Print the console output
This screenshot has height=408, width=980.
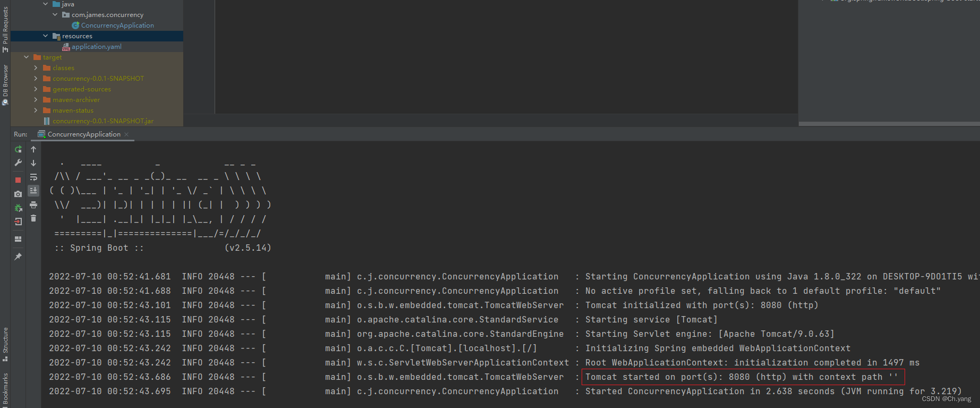point(33,205)
